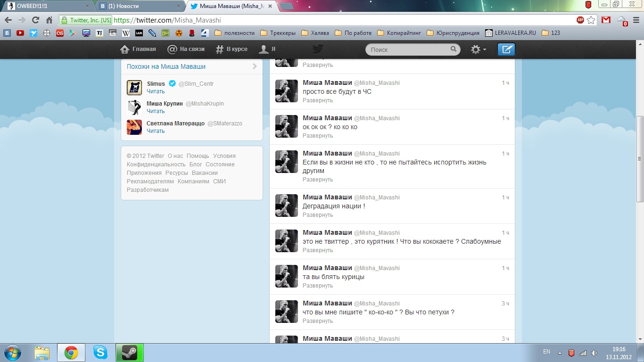
Task: Reload the page
Action: coord(35,20)
